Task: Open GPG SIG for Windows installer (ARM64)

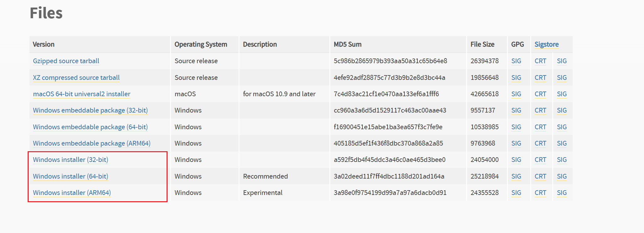Action: pyautogui.click(x=516, y=193)
